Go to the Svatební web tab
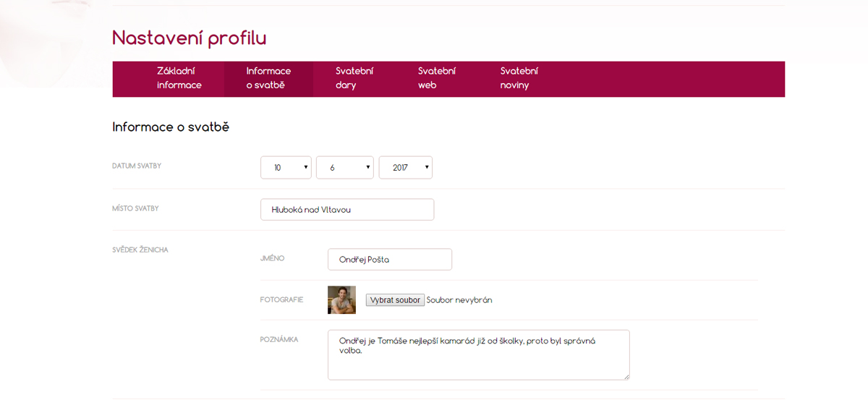Screen dimensions: 868x405 437,79
